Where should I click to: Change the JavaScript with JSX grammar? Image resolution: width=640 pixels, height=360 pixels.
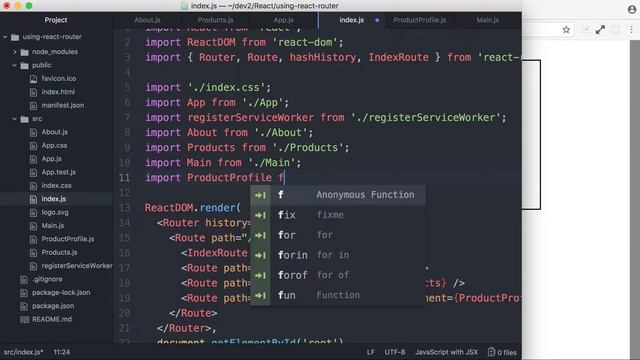[446, 352]
